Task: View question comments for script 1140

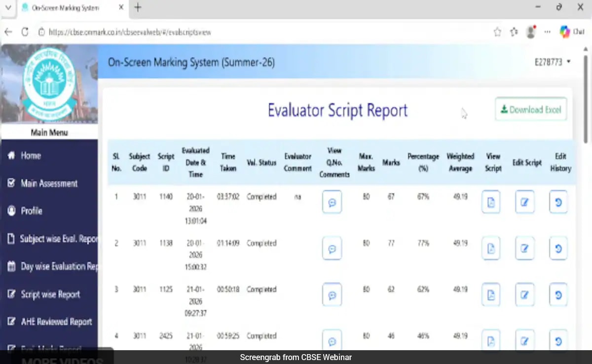Action: (332, 202)
